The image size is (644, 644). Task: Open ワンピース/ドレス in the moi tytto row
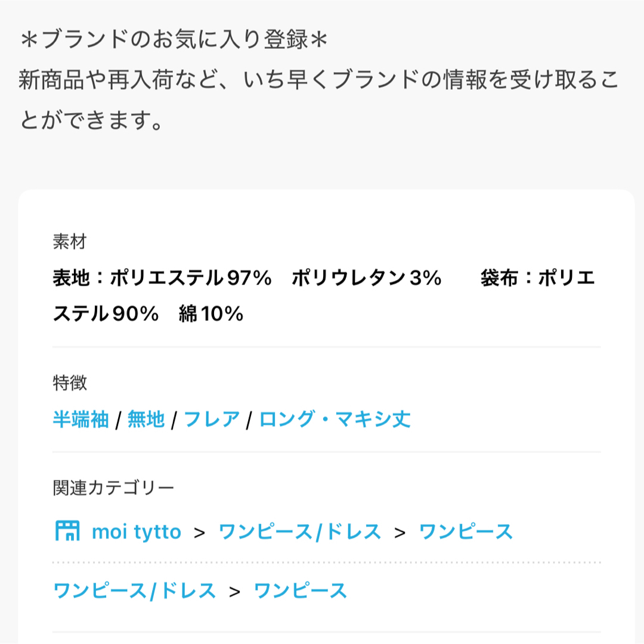click(x=300, y=532)
